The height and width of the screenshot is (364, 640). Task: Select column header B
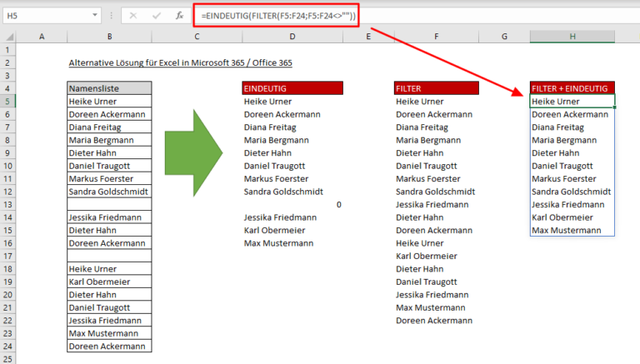coord(109,36)
